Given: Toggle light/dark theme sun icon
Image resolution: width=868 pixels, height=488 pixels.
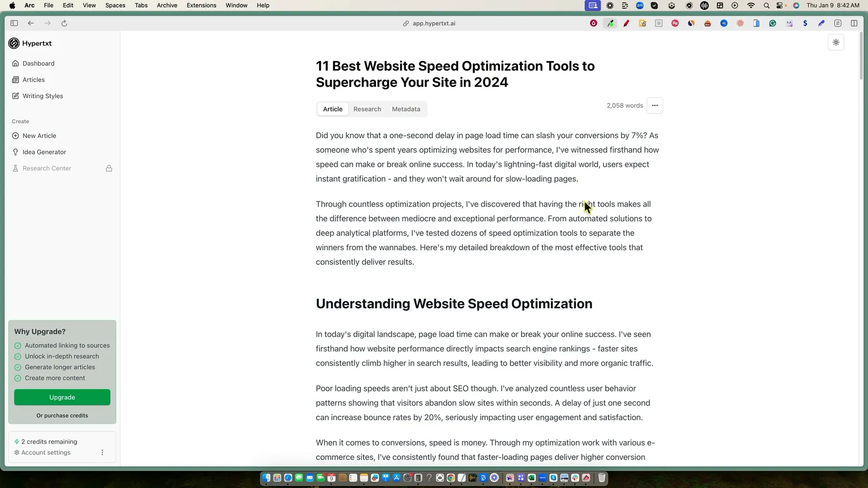Looking at the screenshot, I should (836, 42).
